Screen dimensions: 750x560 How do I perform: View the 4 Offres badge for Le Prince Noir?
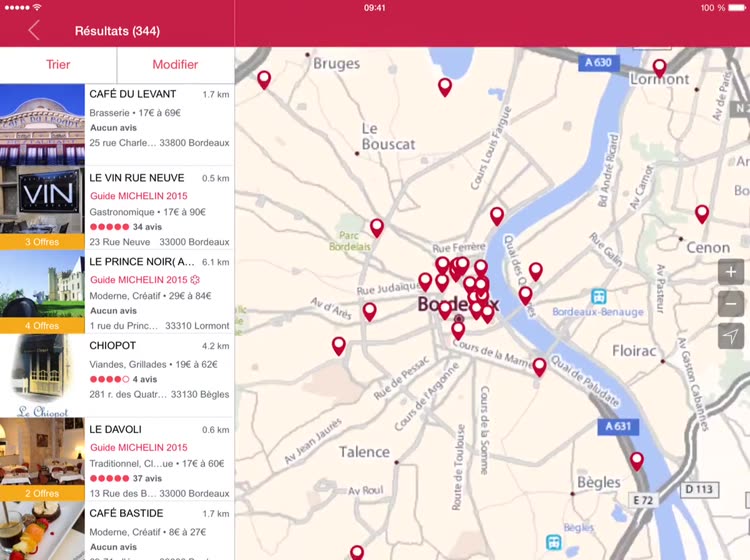[x=42, y=326]
